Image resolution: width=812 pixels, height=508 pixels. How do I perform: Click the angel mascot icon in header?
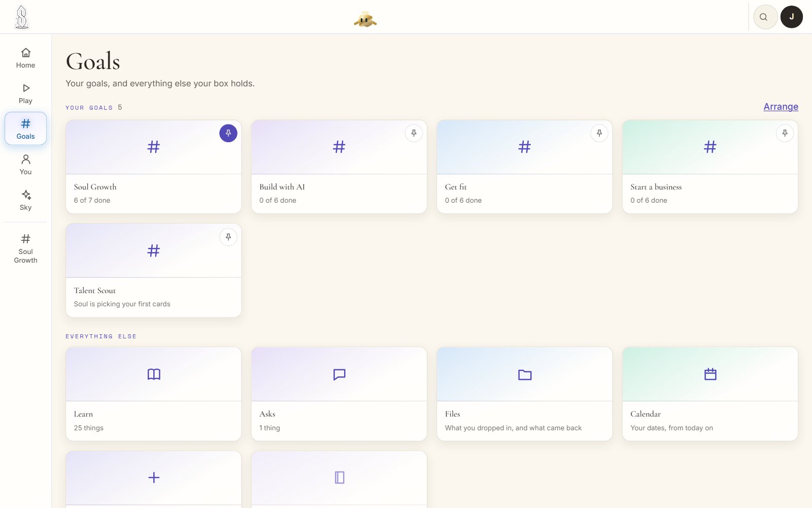(365, 20)
